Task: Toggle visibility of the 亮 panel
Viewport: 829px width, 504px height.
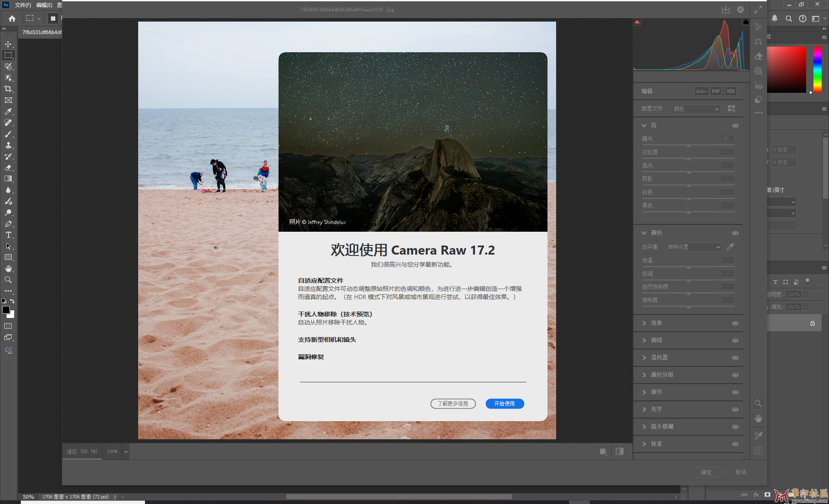Action: tap(735, 126)
